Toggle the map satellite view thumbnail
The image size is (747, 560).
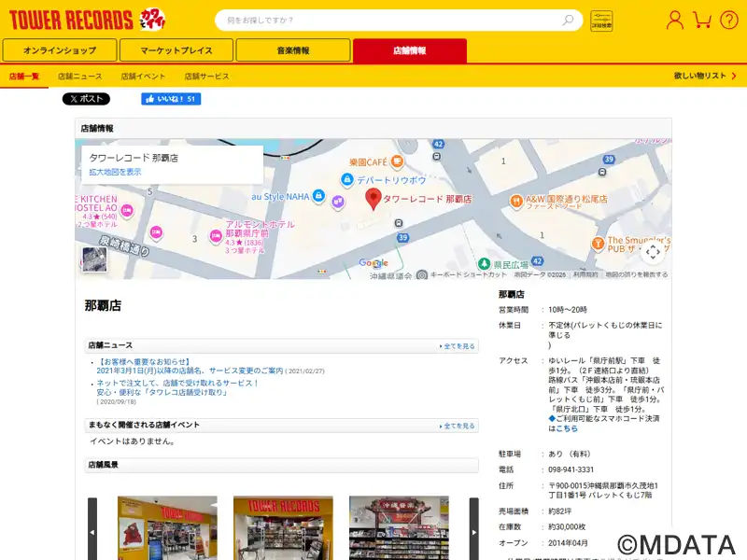click(x=94, y=259)
